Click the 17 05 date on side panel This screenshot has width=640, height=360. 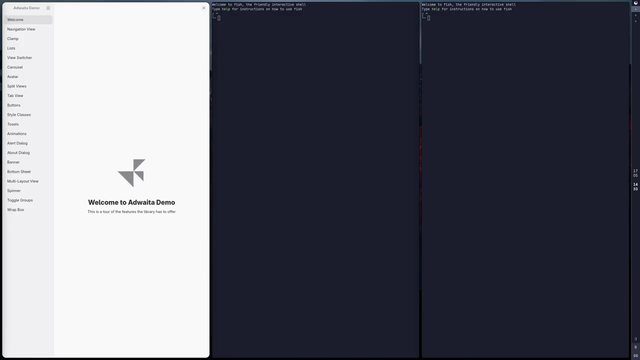tap(635, 173)
